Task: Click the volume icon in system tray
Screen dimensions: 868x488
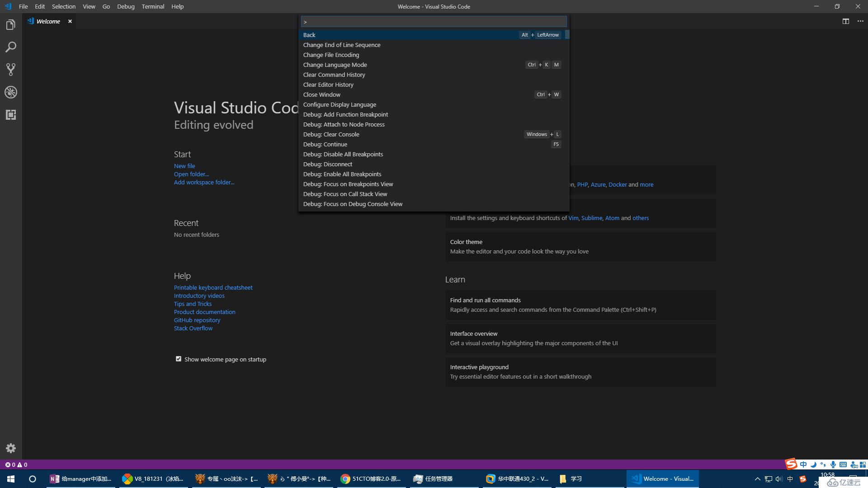Action: coord(778,479)
